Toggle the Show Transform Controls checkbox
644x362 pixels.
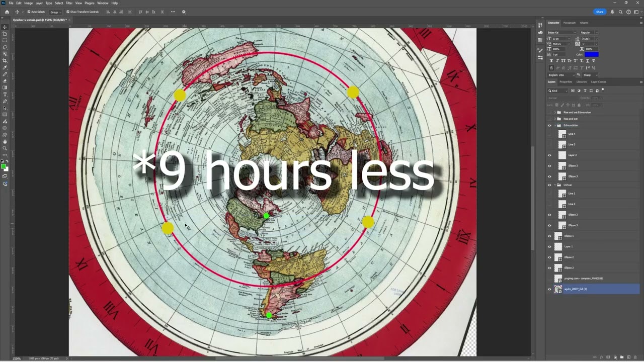[x=68, y=12]
